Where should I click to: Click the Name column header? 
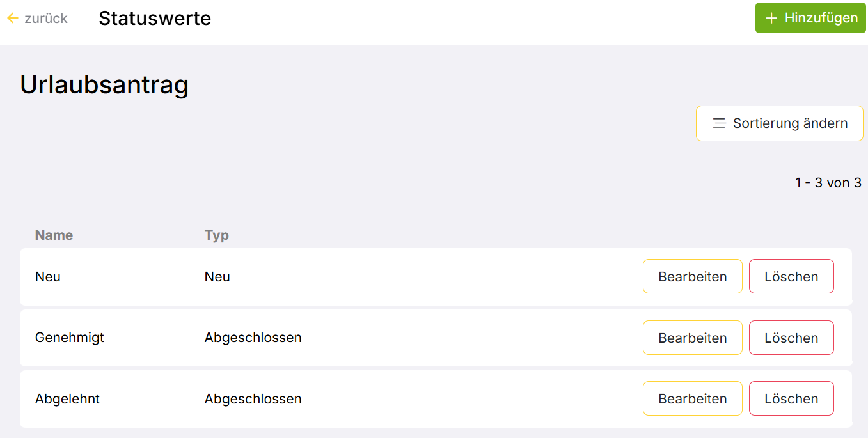pyautogui.click(x=54, y=235)
